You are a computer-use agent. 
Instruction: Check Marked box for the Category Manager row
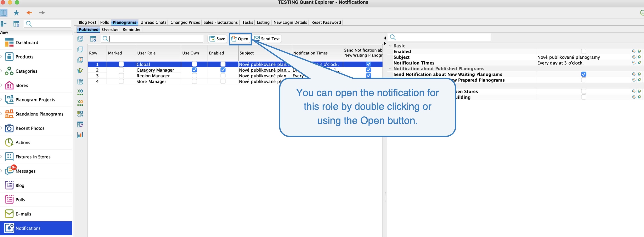pyautogui.click(x=121, y=70)
